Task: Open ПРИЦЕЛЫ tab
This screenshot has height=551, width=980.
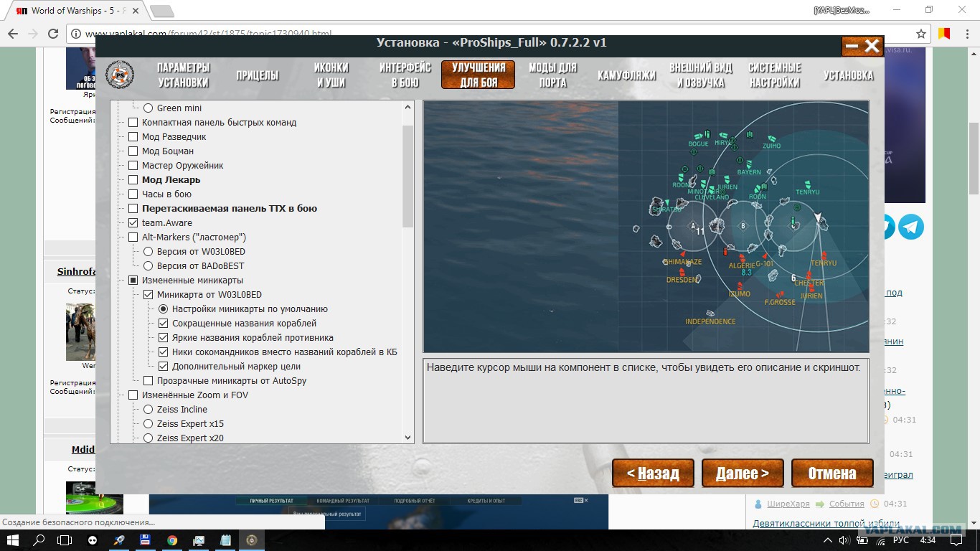Action: pyautogui.click(x=258, y=75)
